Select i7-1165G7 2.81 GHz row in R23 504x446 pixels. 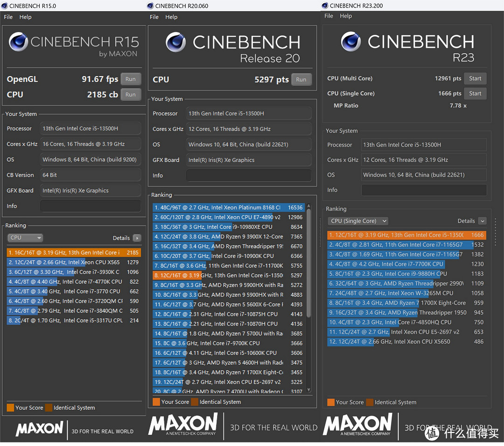tap(406, 245)
